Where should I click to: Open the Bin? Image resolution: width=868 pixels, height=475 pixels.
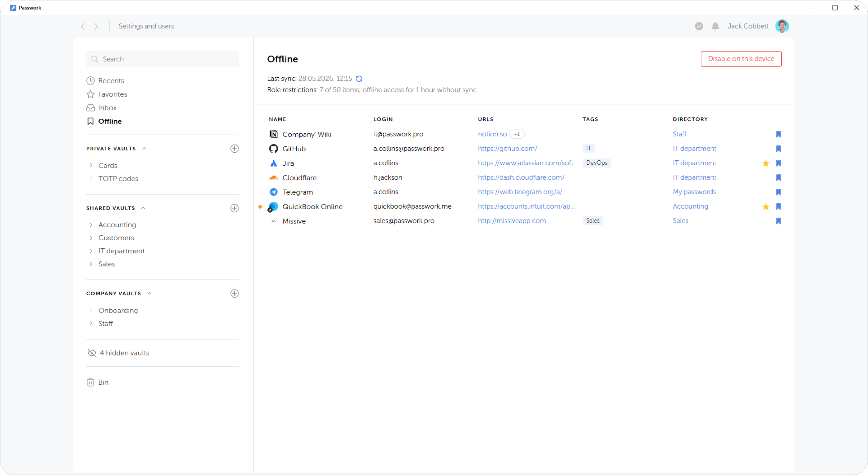[x=97, y=382]
